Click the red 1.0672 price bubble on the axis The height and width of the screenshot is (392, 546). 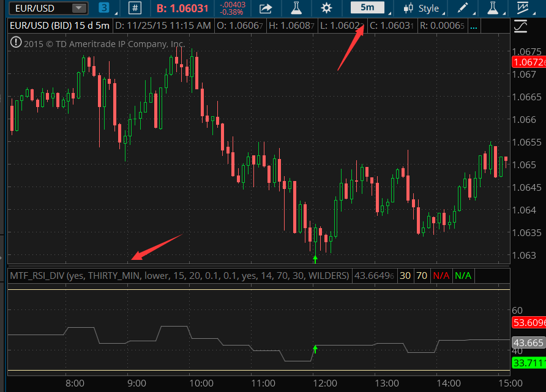point(529,62)
